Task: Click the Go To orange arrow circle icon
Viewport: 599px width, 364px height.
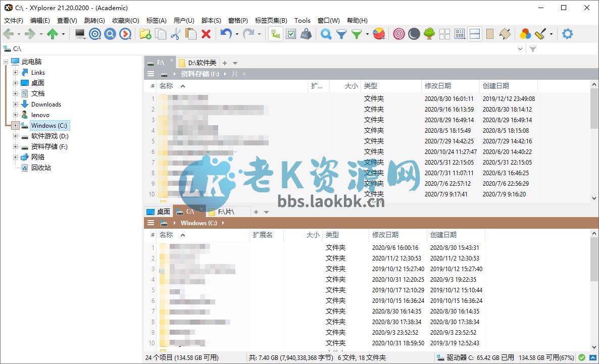Action: pyautogui.click(x=125, y=34)
